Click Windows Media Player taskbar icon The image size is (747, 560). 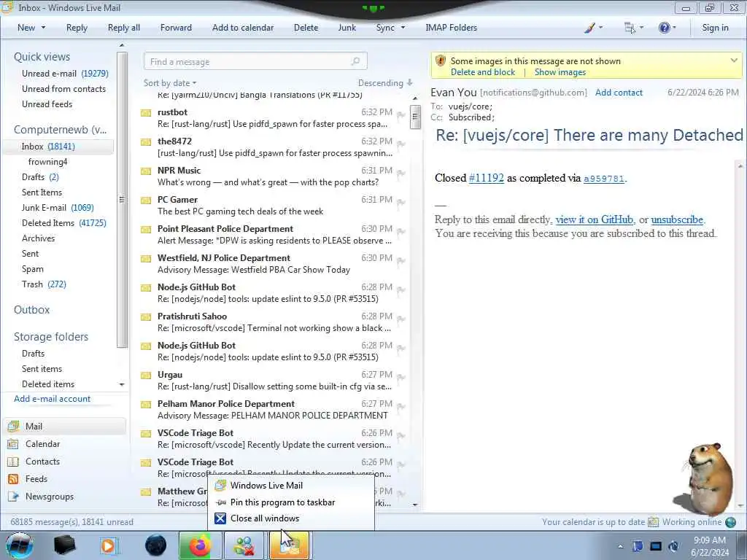click(x=108, y=545)
